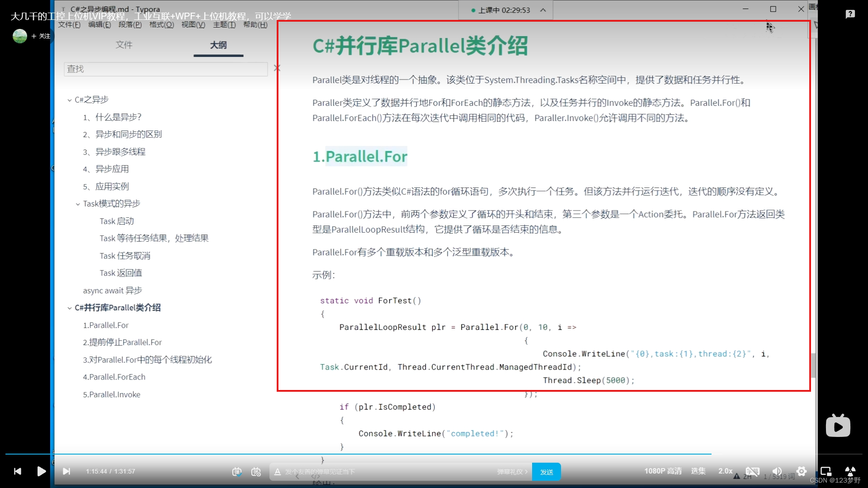868x488 pixels.
Task: Skip to the next video
Action: [66, 471]
